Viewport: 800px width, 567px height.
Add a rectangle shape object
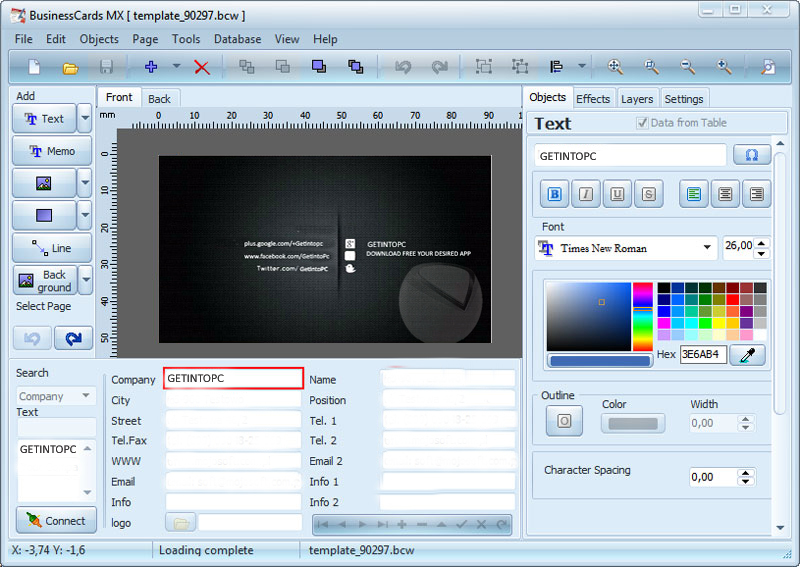click(x=44, y=215)
